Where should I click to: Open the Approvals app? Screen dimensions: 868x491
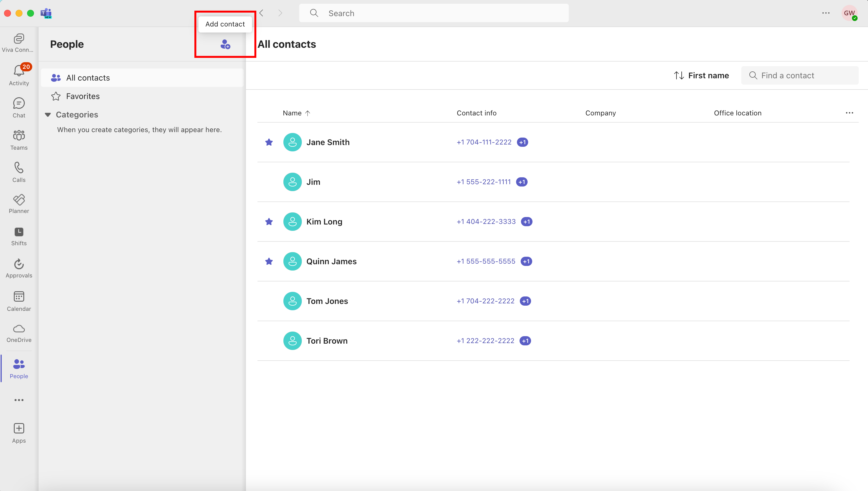pos(19,269)
